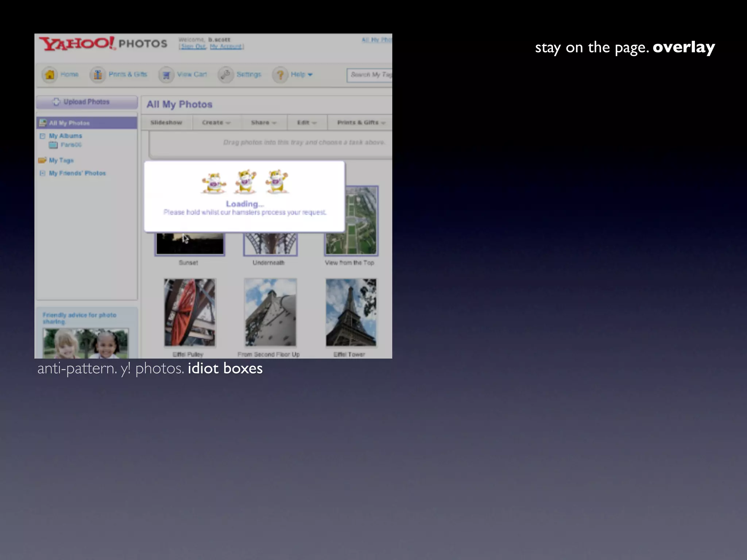Open the Home link text
The image size is (747, 560).
click(x=70, y=74)
